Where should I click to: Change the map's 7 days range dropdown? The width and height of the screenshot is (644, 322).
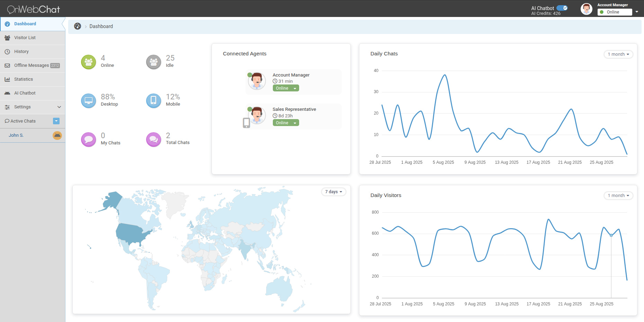click(333, 192)
